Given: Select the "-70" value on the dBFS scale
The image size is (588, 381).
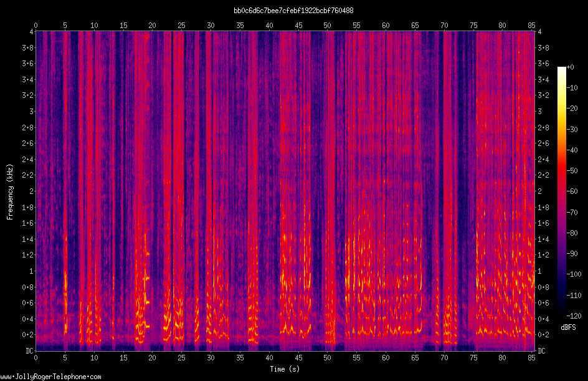Looking at the screenshot, I should [x=572, y=213].
